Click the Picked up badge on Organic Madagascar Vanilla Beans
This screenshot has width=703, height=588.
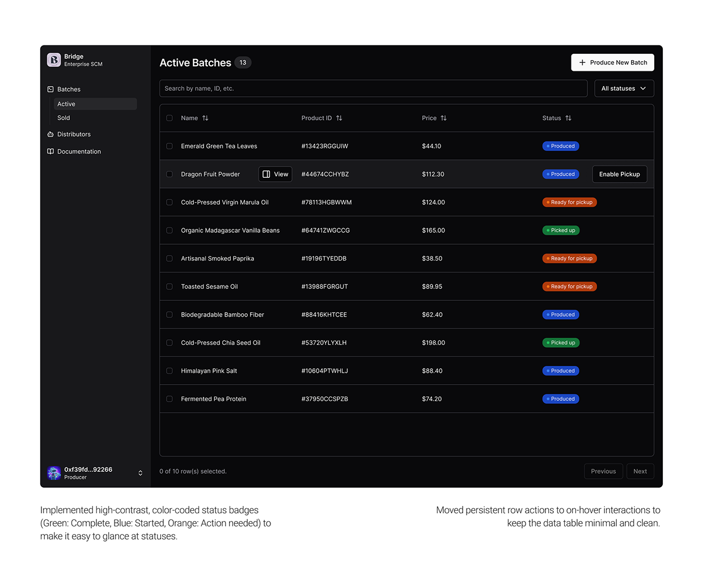click(561, 230)
